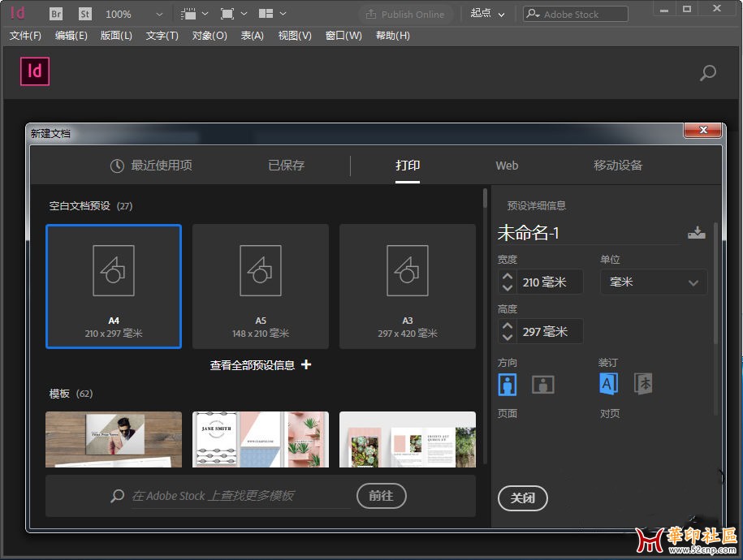Select the A5 blank document preset
Viewport: 743px width, 560px height.
[x=261, y=286]
